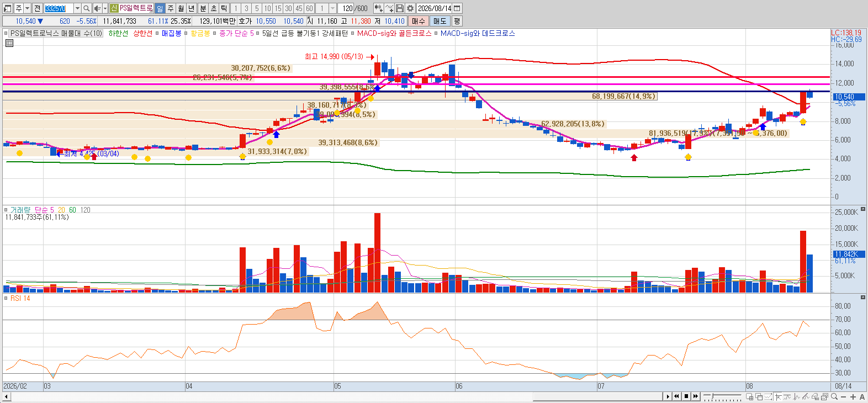Click the stock code input field 332570
Viewport: 868px width, 403px height.
pos(59,8)
